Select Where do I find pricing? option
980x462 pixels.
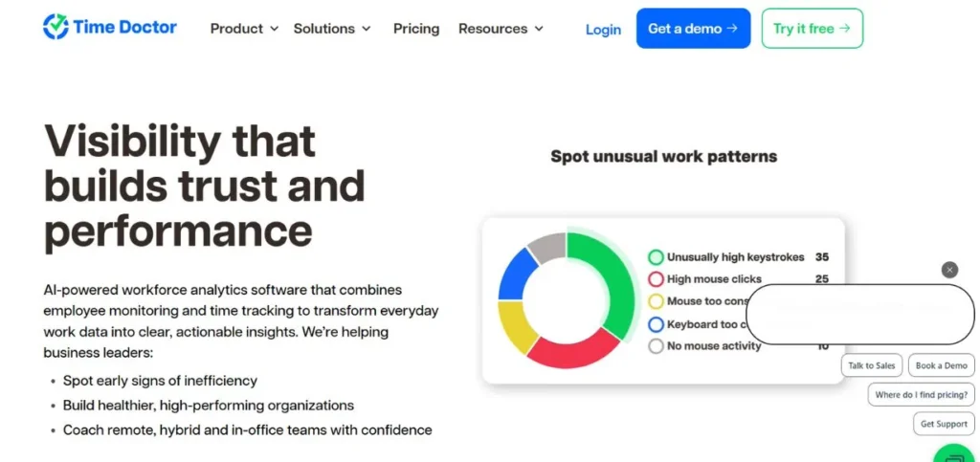pyautogui.click(x=922, y=395)
